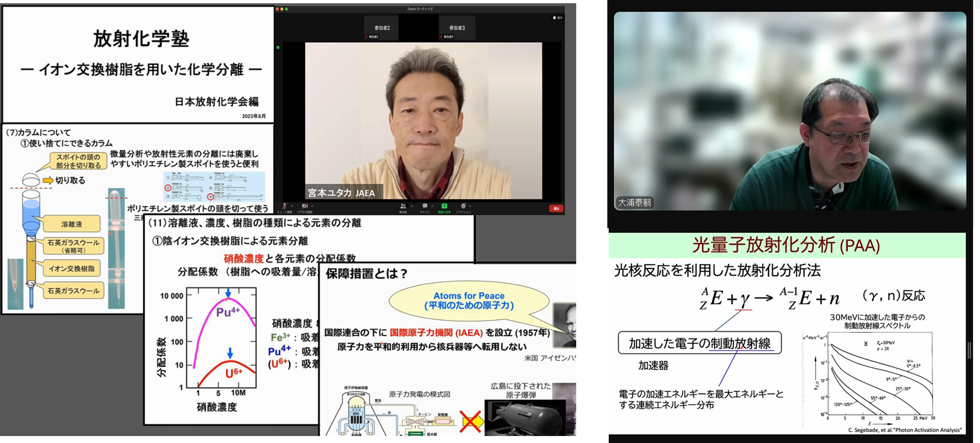Open the audio options chevron beside ミュート解除
980x443 pixels.
click(292, 206)
